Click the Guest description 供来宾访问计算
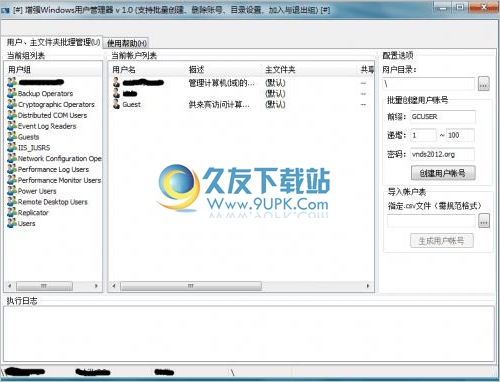Viewport: 500px width, 382px height. [219, 104]
